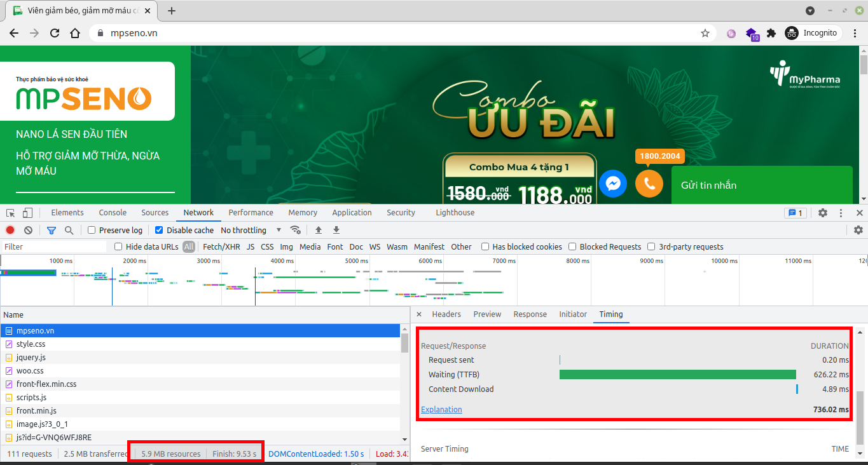Select the jquery.js request
The height and width of the screenshot is (465, 868).
click(200, 357)
